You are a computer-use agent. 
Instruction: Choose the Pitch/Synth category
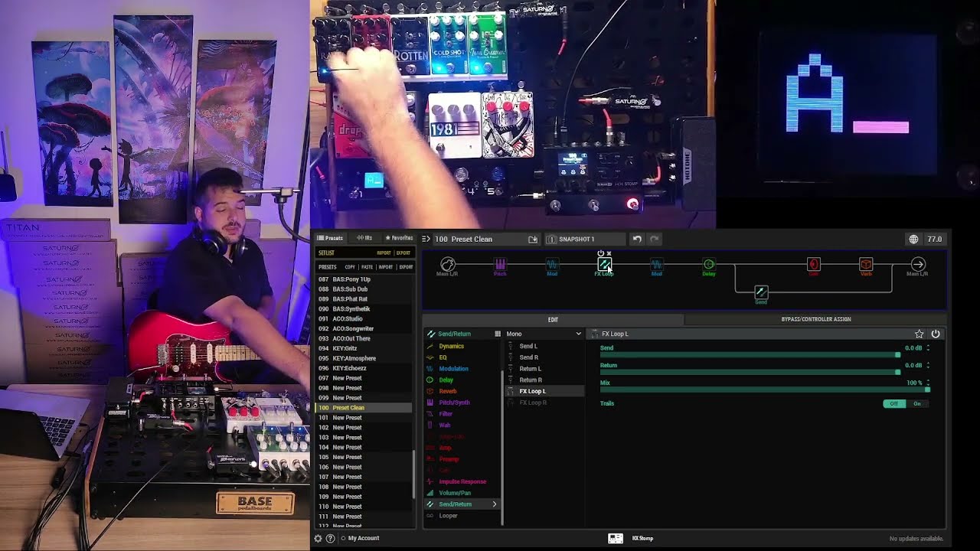pyautogui.click(x=454, y=403)
